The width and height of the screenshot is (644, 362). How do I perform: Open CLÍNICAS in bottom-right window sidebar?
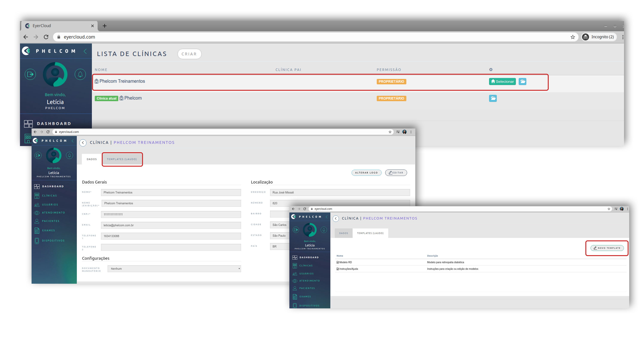point(302,265)
